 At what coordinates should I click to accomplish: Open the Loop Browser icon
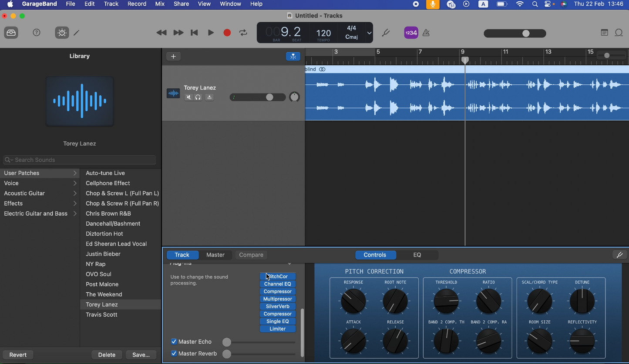619,33
